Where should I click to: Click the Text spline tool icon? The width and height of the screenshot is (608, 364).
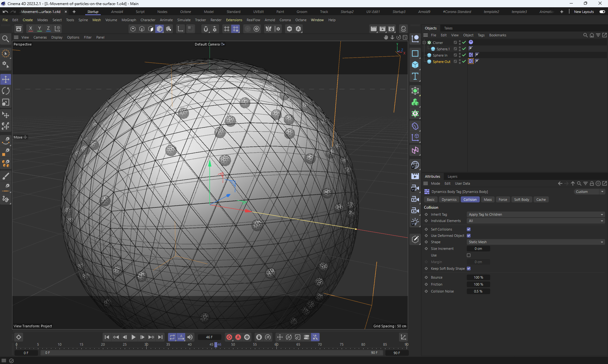[x=415, y=77]
